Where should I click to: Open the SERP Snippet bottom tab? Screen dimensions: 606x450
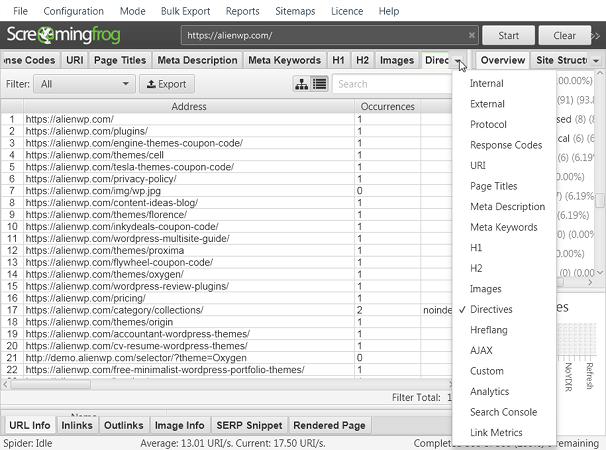(x=249, y=425)
